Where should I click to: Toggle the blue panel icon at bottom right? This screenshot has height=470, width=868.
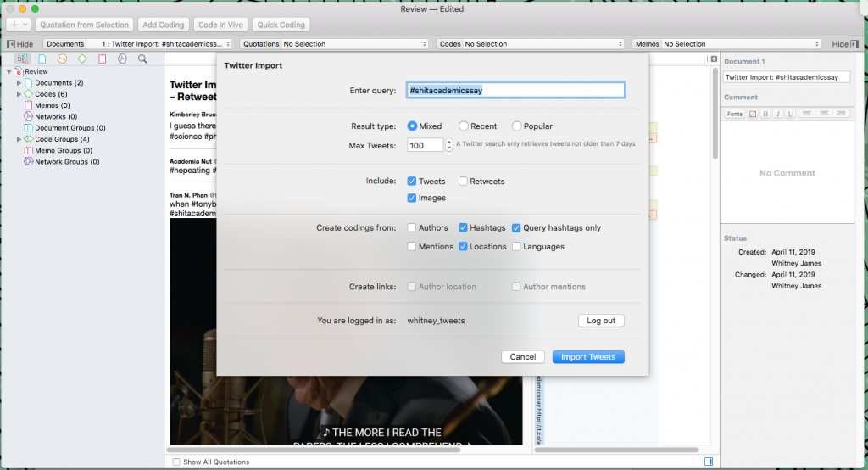coord(709,462)
